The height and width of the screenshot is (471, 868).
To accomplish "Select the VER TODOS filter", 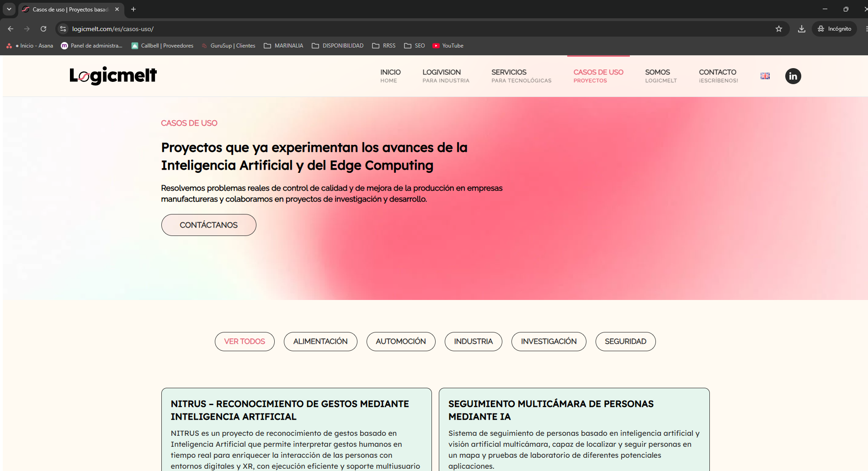I will pyautogui.click(x=245, y=342).
